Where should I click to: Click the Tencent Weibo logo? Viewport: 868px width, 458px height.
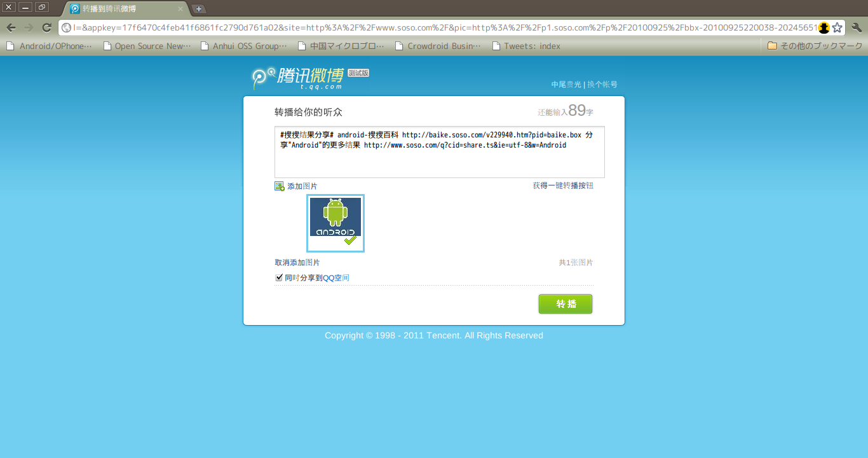[x=298, y=78]
